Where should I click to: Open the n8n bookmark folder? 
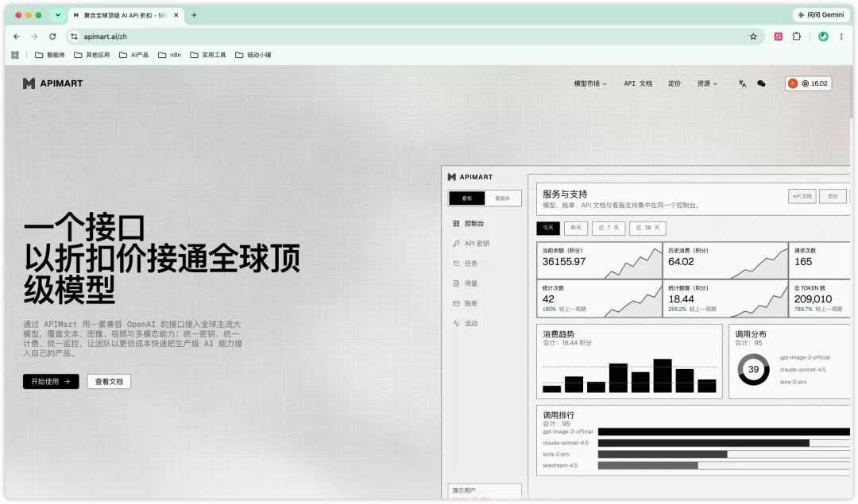point(170,55)
